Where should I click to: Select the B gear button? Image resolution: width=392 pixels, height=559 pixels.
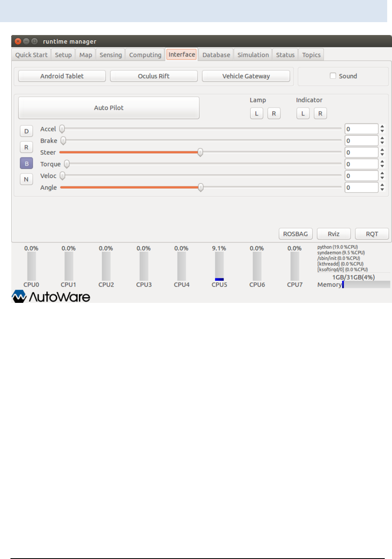26,164
